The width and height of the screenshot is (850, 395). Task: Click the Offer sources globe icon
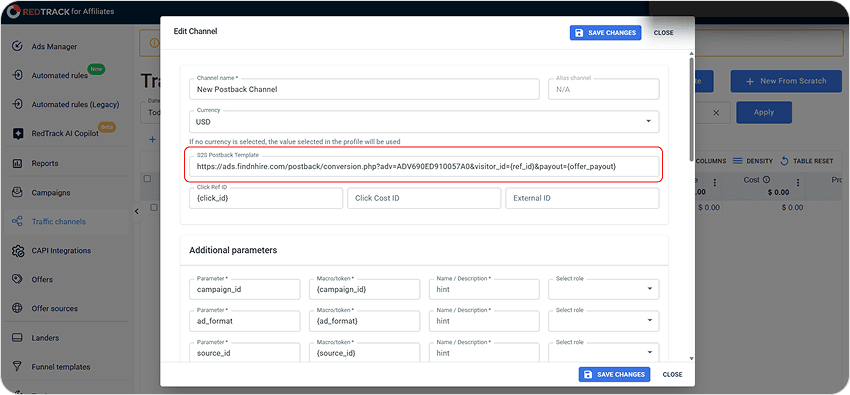click(17, 308)
